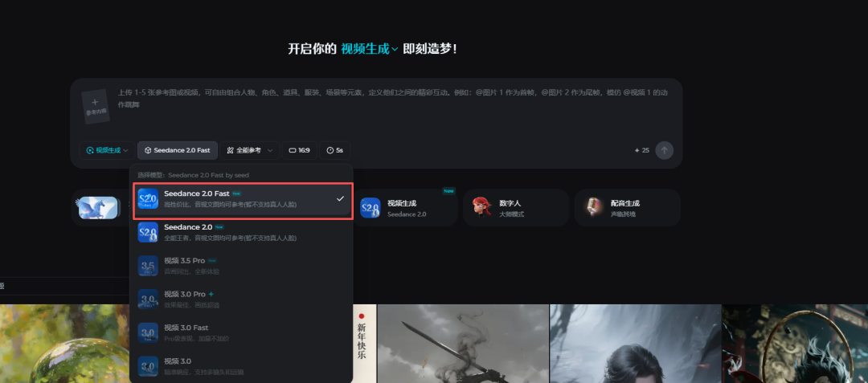Click the pegasus image shortcut card

(99, 208)
